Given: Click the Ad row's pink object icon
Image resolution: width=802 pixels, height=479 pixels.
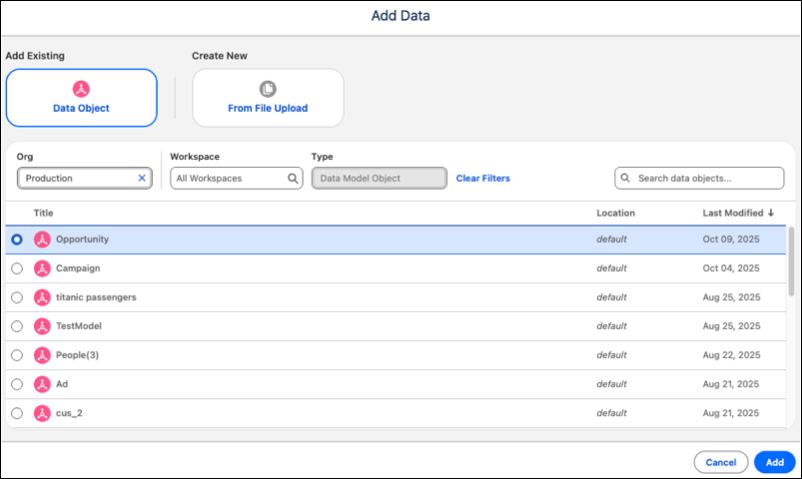Looking at the screenshot, I should coord(42,384).
